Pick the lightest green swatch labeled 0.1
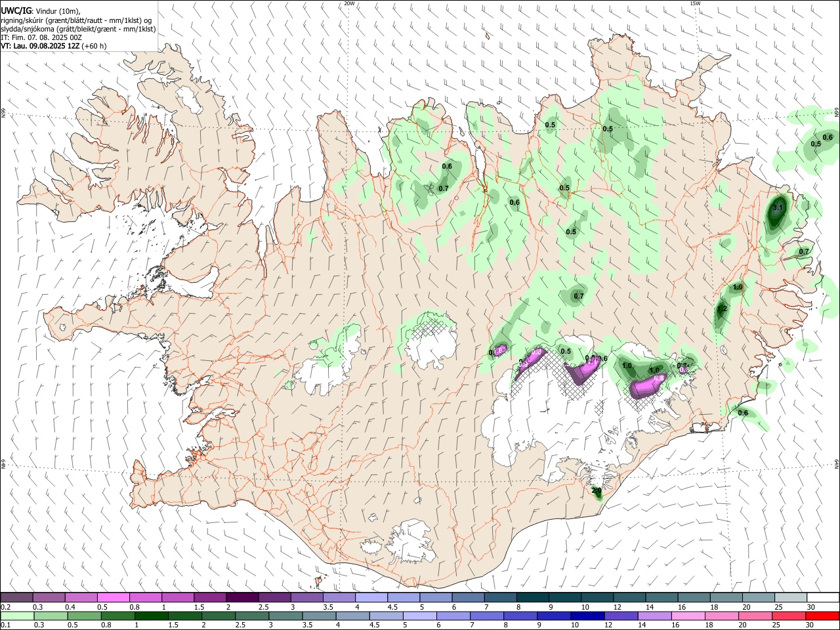The height and width of the screenshot is (630, 840). [x=18, y=616]
